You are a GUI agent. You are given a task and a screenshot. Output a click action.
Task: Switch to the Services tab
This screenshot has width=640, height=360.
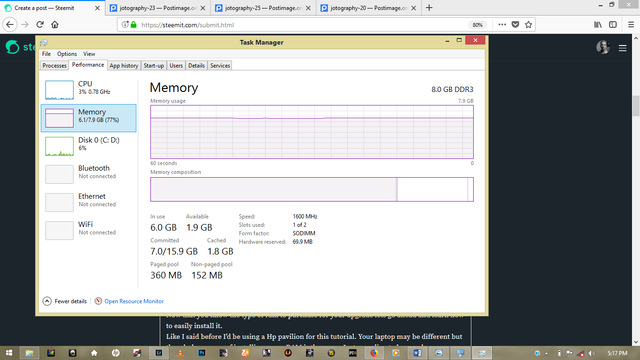click(x=220, y=66)
